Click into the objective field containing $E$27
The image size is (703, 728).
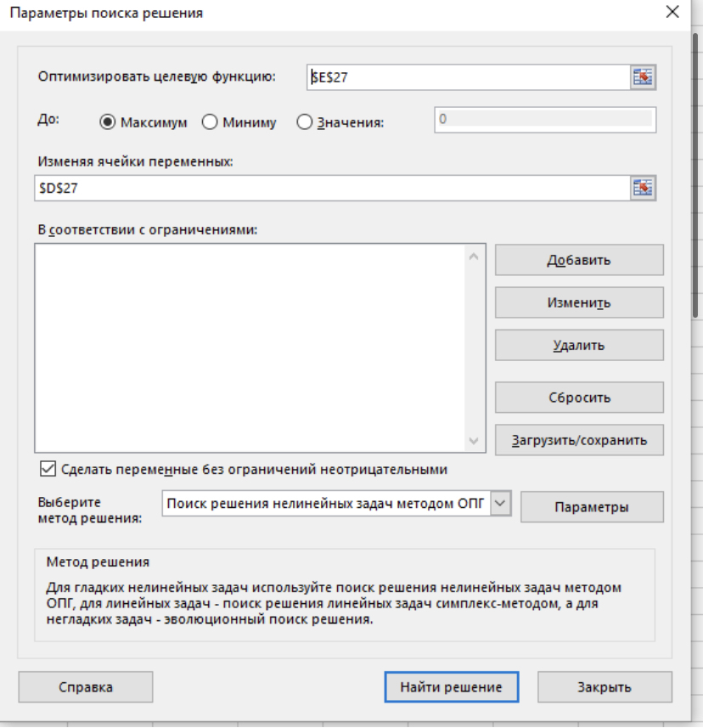[467, 77]
